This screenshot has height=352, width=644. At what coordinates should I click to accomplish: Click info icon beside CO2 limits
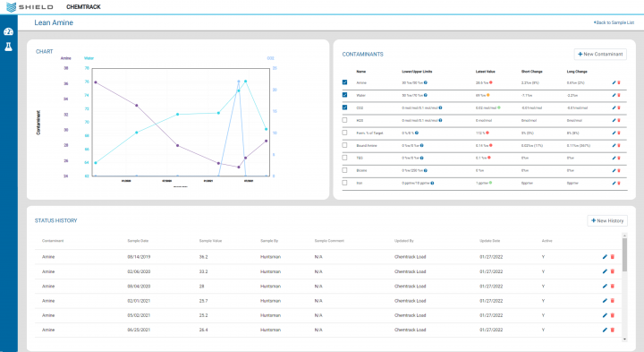440,107
